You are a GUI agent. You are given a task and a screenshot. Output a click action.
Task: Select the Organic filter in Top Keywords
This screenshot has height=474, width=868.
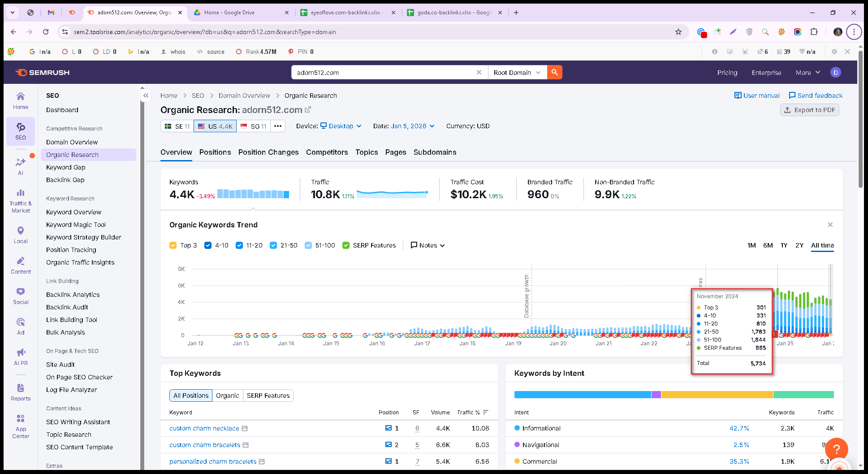tap(228, 396)
